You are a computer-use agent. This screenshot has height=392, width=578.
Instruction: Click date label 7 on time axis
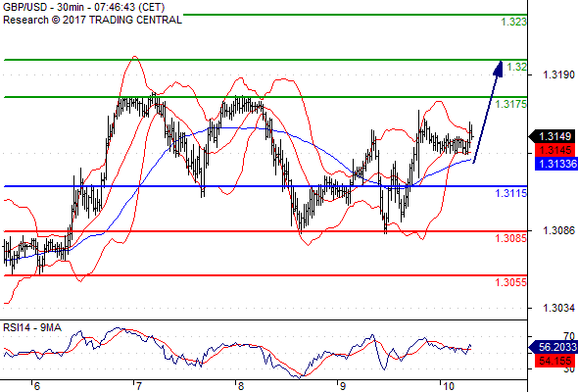point(138,386)
